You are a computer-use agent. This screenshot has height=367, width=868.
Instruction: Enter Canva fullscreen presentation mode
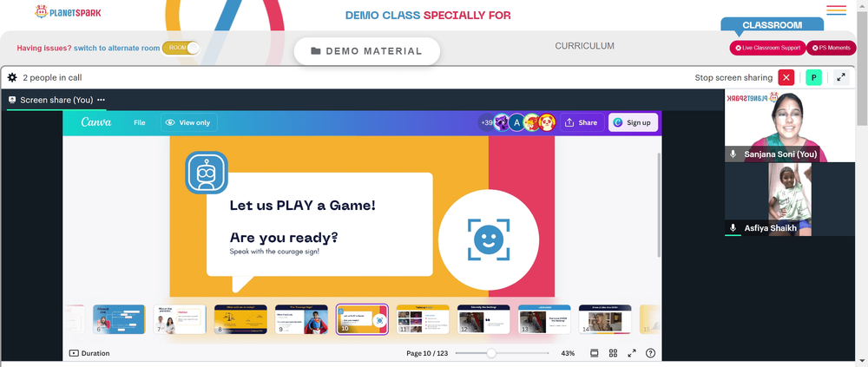pyautogui.click(x=632, y=353)
